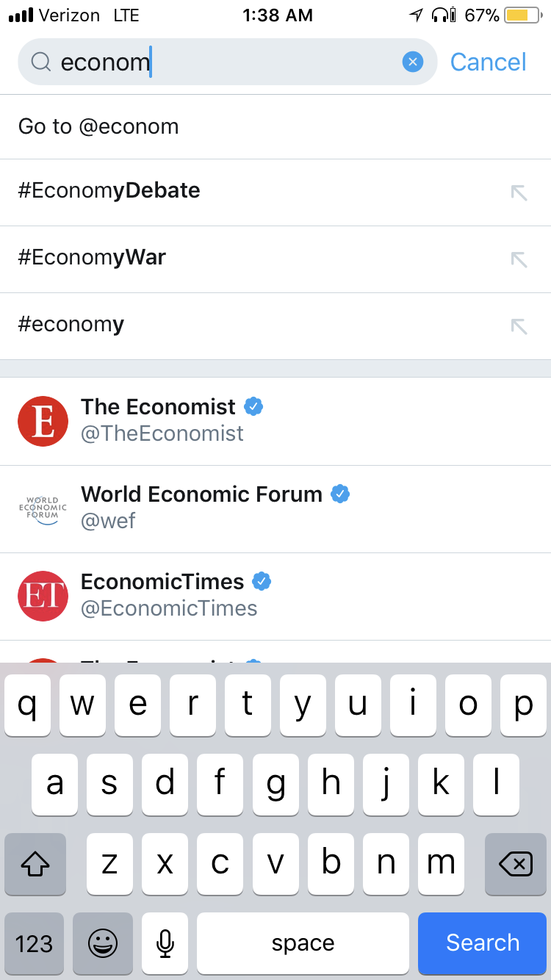Cancel the search

489,62
